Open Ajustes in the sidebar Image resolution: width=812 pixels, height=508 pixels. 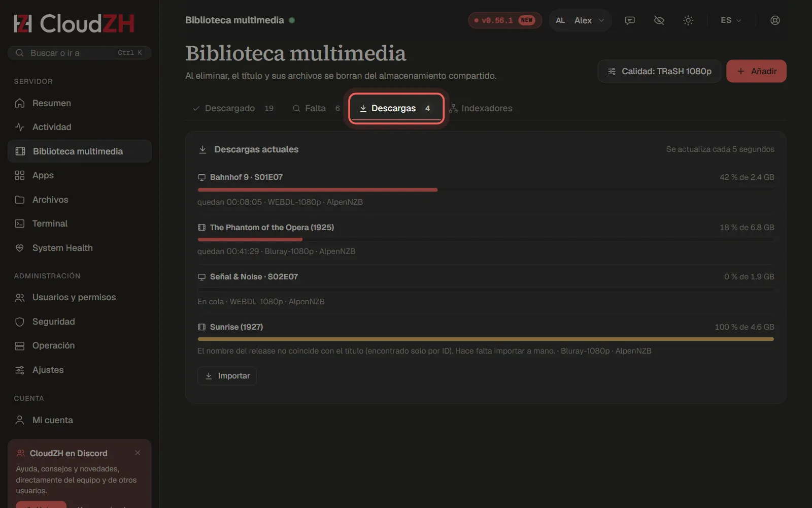[80, 370]
